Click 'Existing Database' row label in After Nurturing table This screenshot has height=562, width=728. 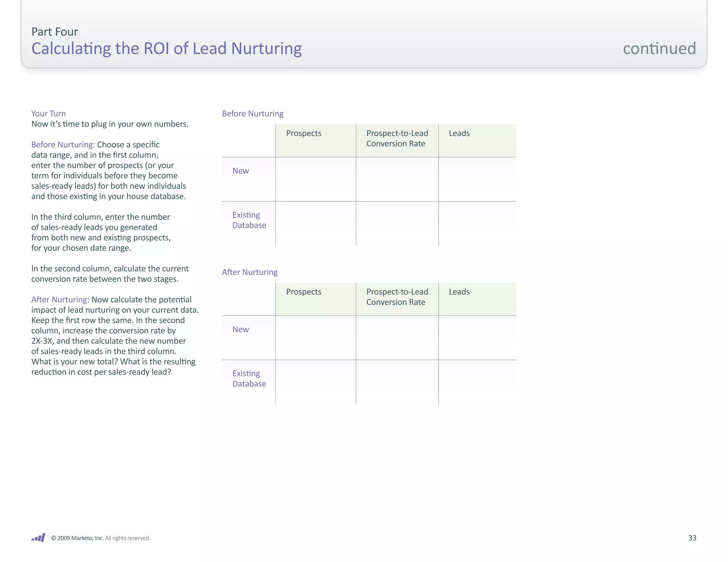tap(249, 378)
